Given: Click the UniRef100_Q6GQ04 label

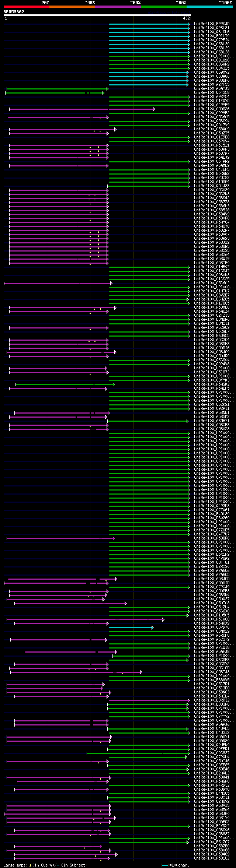Looking at the screenshot, I should [212, 360].
